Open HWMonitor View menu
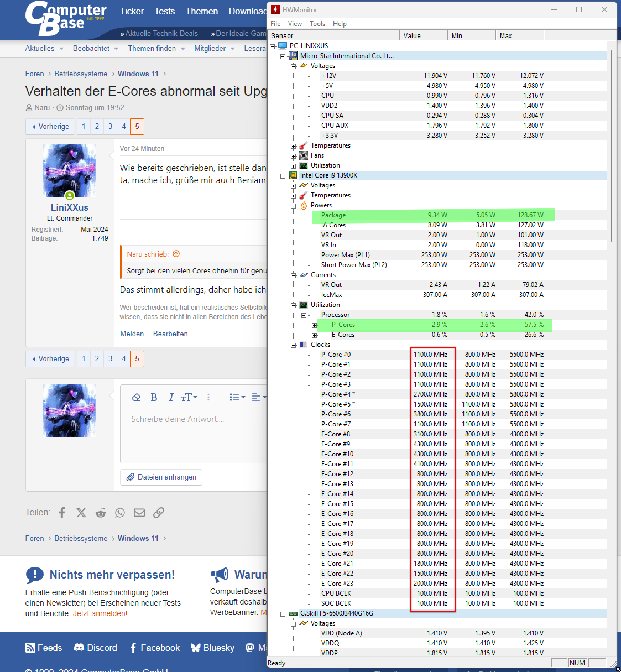Viewport: 621px width, 672px height. pos(295,24)
